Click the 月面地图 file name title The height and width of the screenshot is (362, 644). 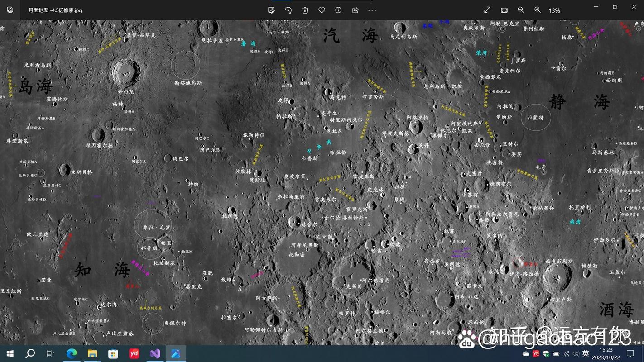point(55,10)
